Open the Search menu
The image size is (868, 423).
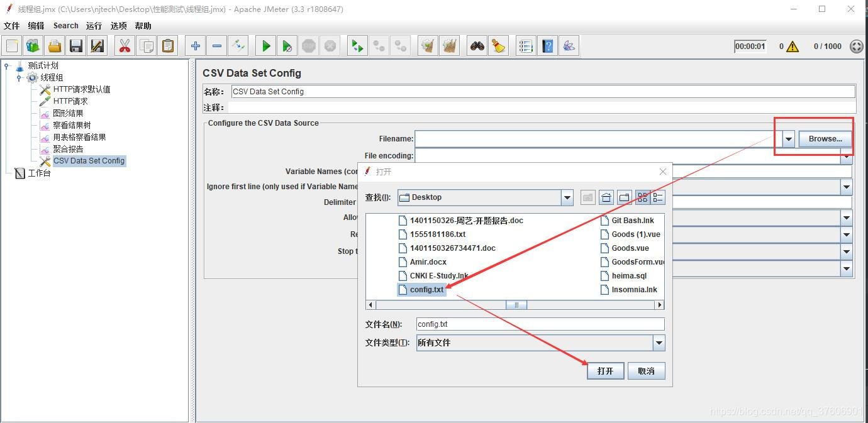tap(66, 26)
